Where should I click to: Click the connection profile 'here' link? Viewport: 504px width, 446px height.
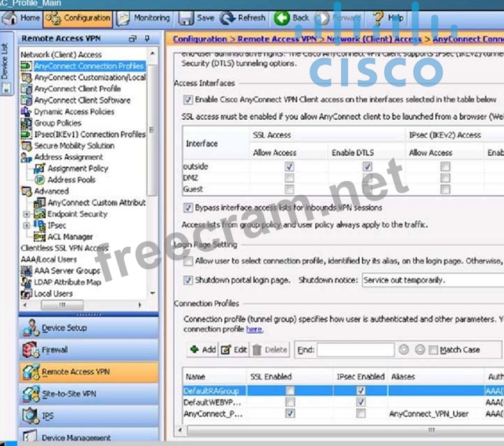[254, 329]
